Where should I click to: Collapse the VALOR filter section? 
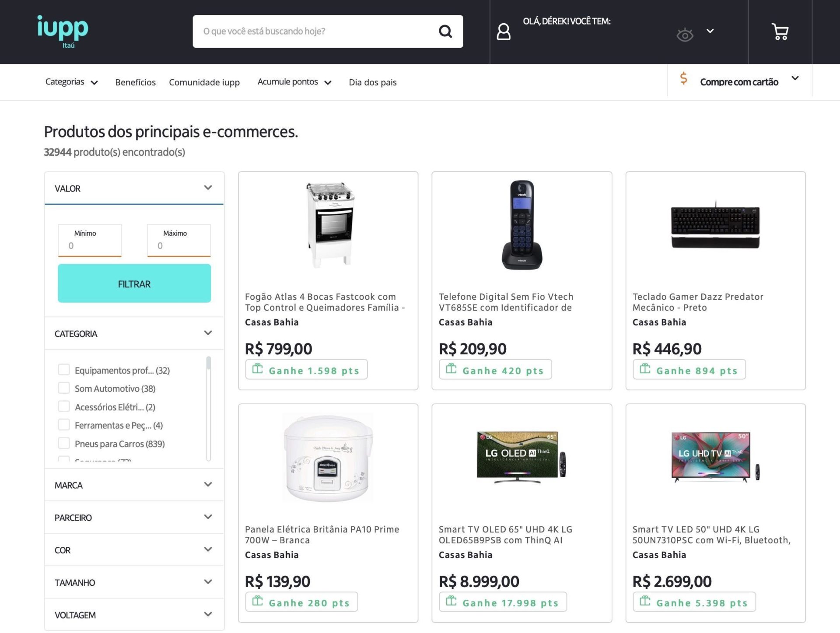coord(134,188)
